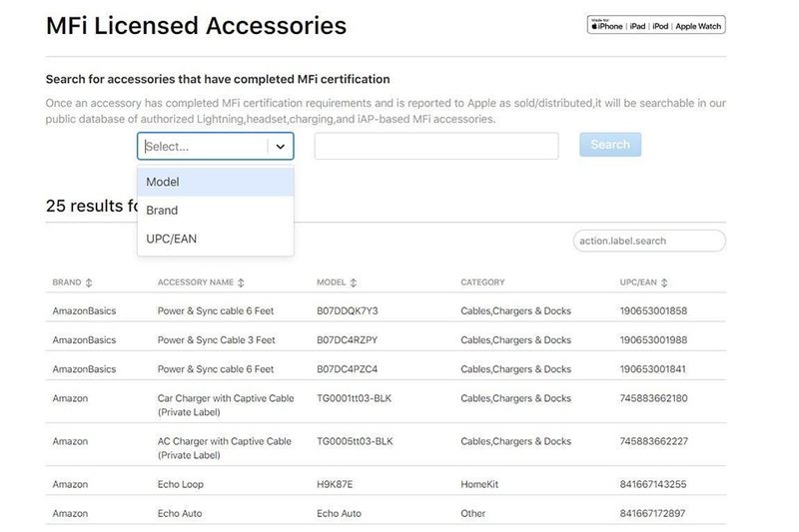Click the table filter search box

tap(649, 241)
